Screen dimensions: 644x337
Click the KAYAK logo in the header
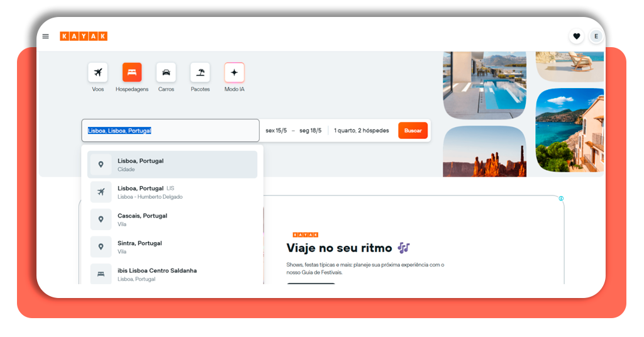pos(84,36)
